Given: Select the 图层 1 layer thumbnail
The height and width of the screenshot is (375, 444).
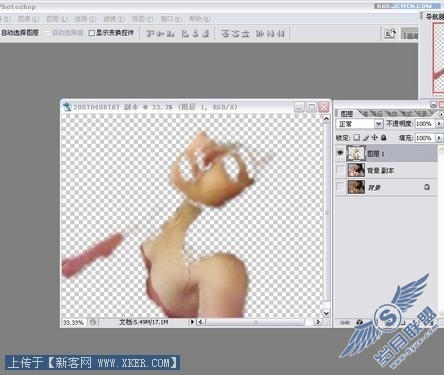Looking at the screenshot, I should pos(356,153).
